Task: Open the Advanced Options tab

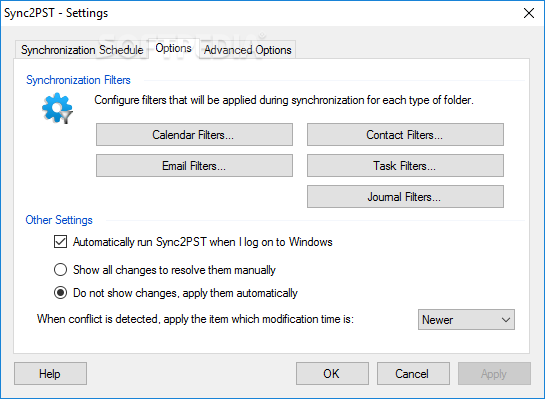Action: click(x=247, y=50)
